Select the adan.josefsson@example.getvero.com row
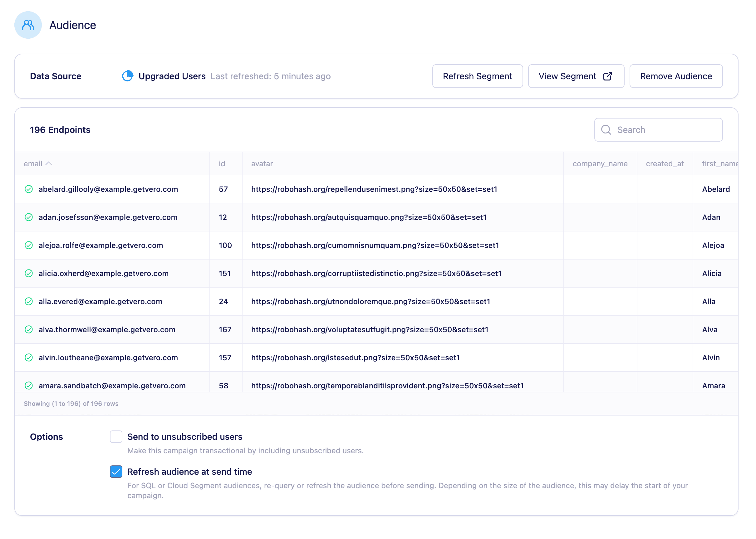The height and width of the screenshot is (539, 756). tap(108, 217)
